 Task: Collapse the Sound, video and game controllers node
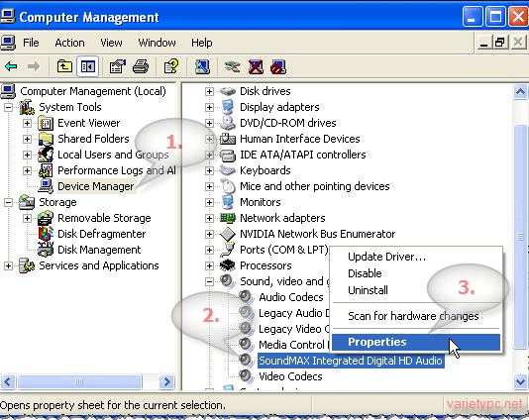[x=209, y=281]
